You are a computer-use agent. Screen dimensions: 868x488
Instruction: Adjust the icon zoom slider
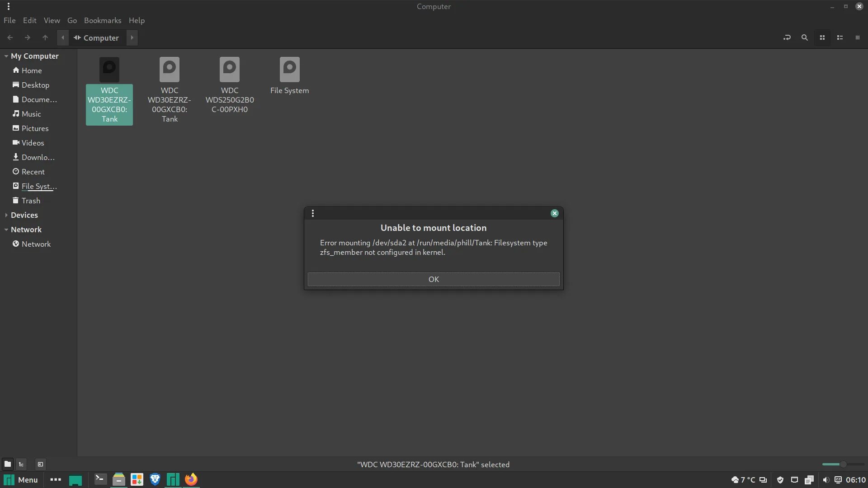(843, 464)
